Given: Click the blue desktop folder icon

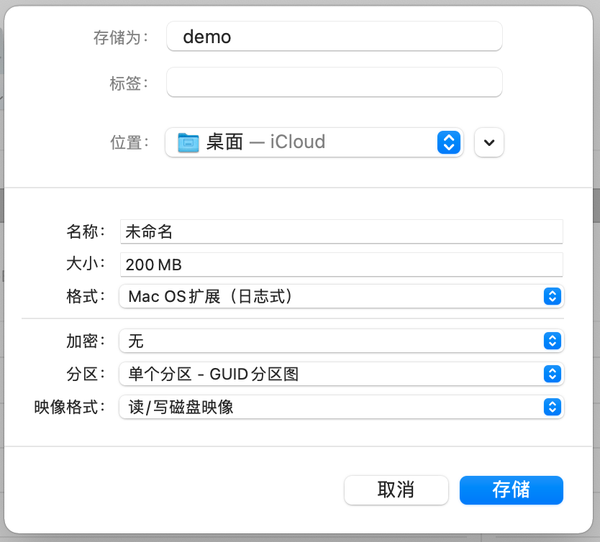Looking at the screenshot, I should pos(188,142).
